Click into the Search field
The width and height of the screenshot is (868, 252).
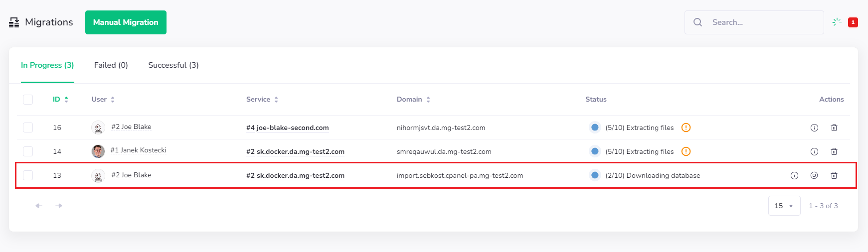coord(754,22)
